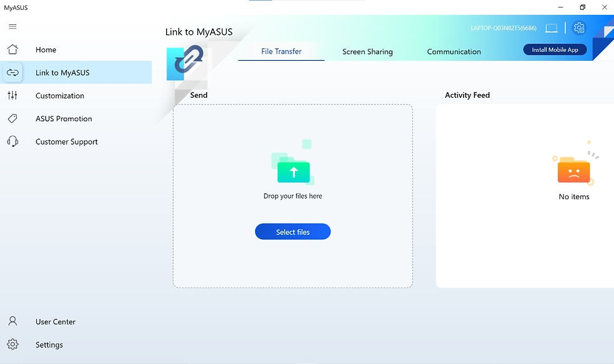Screen dimensions: 614x364
Task: Click device name LAPTOP-Q03N82T5(66B6)
Action: point(504,28)
